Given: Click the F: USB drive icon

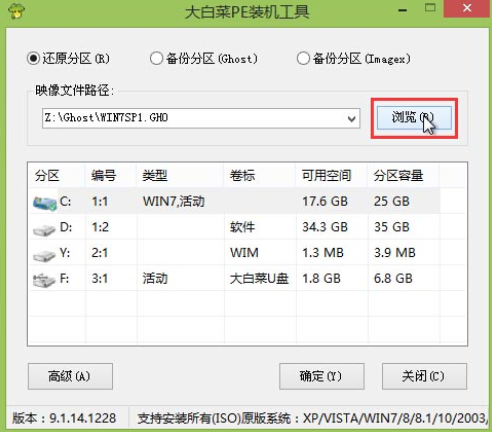Looking at the screenshot, I should [x=44, y=280].
